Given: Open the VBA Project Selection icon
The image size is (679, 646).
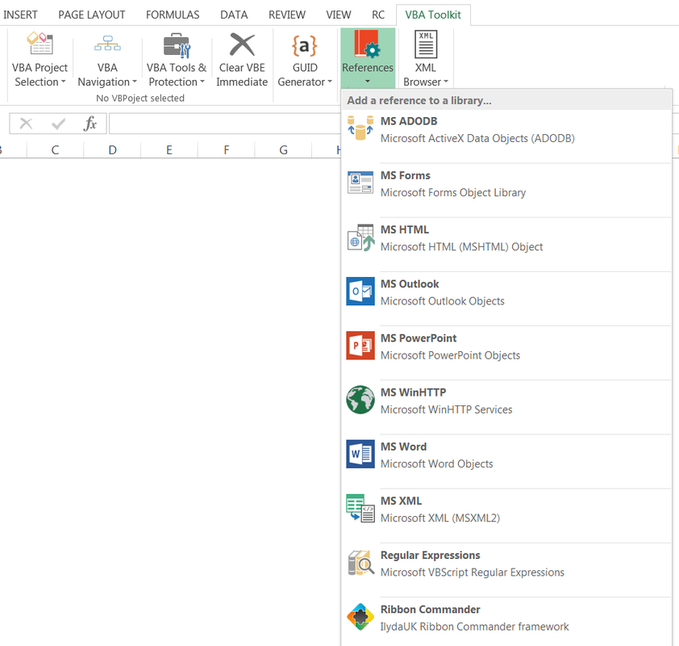Looking at the screenshot, I should pos(40,43).
